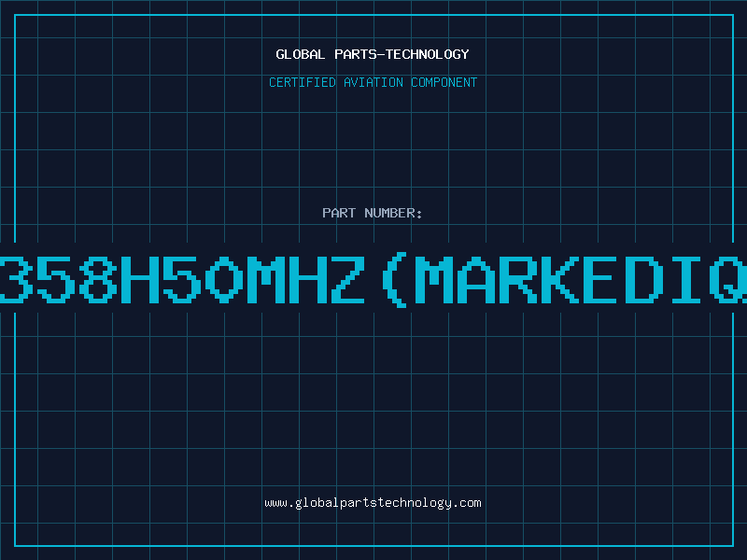Click the PART NUMBER: label
747x560 pixels.
pos(373,213)
